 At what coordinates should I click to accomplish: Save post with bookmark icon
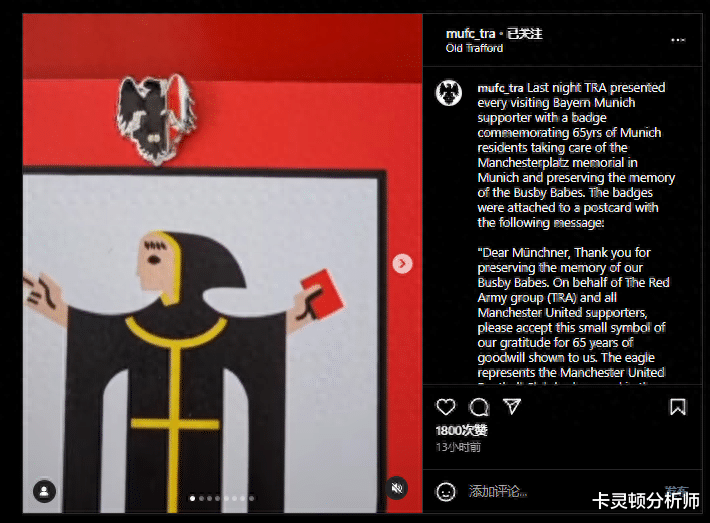[x=677, y=407]
